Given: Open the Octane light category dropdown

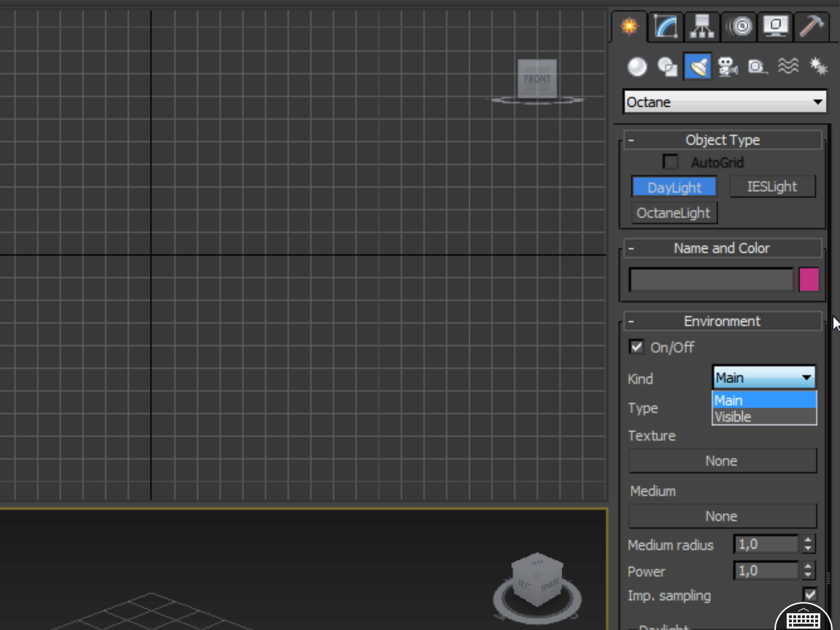Looking at the screenshot, I should (x=725, y=102).
